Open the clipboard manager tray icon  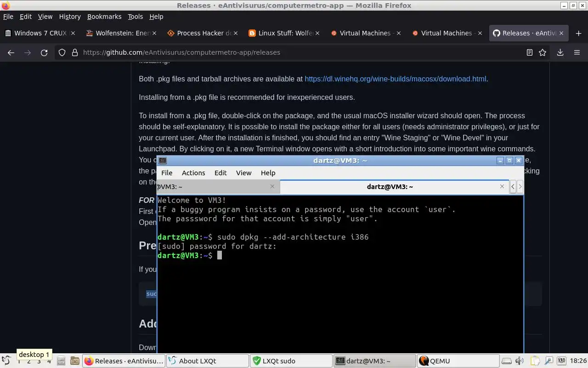click(535, 361)
